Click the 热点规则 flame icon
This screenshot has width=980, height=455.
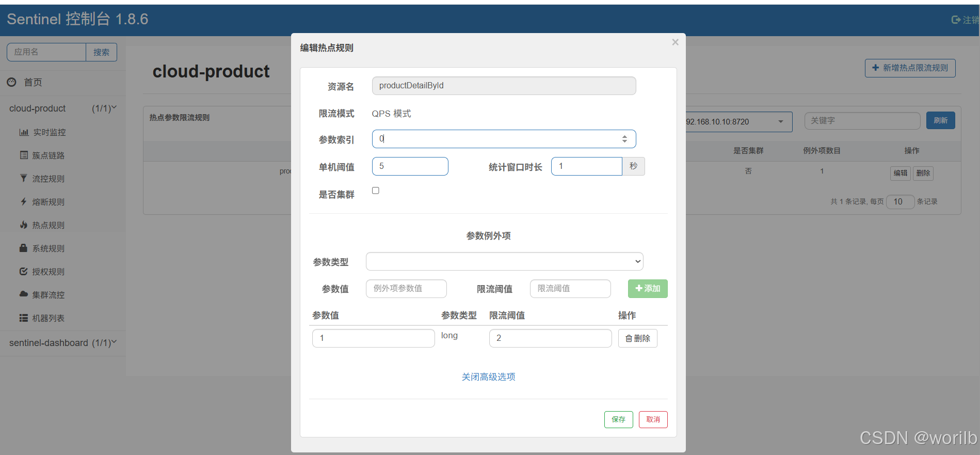pyautogui.click(x=24, y=225)
